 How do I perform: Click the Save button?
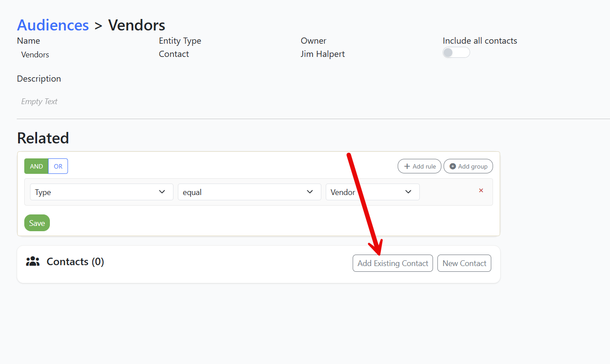click(37, 223)
